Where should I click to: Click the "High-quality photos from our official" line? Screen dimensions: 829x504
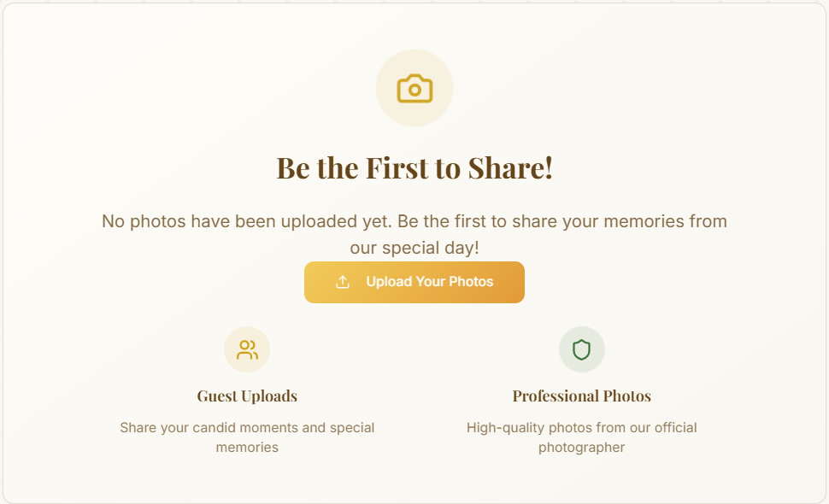click(582, 427)
